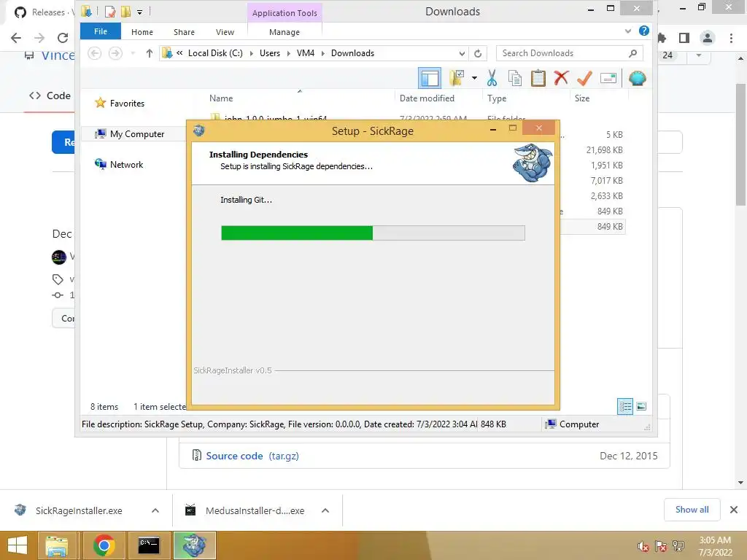The height and width of the screenshot is (560, 747).
Task: Open the Chrome profile avatar icon
Action: (x=708, y=38)
